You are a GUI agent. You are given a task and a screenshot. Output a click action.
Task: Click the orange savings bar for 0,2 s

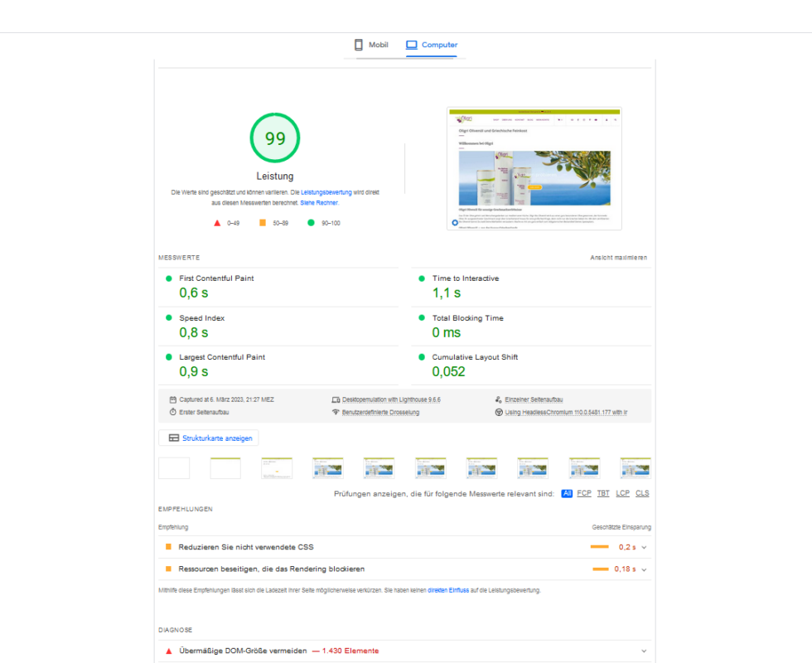tap(600, 547)
